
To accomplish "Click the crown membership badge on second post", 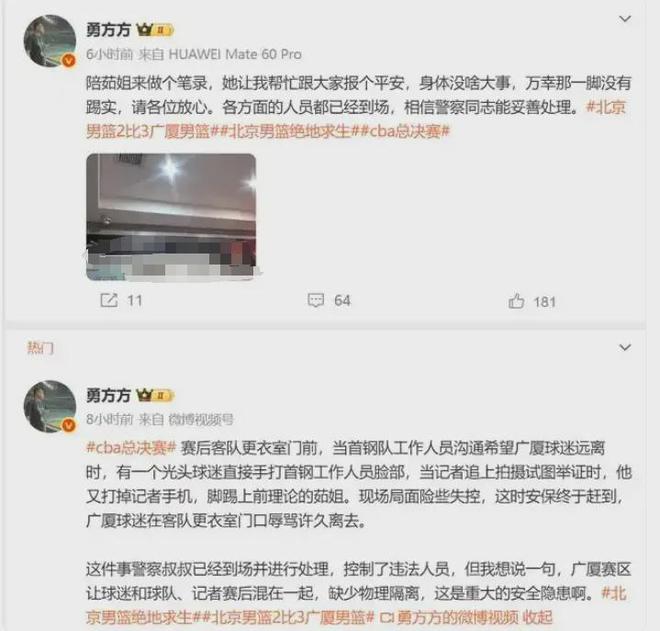I will [154, 396].
